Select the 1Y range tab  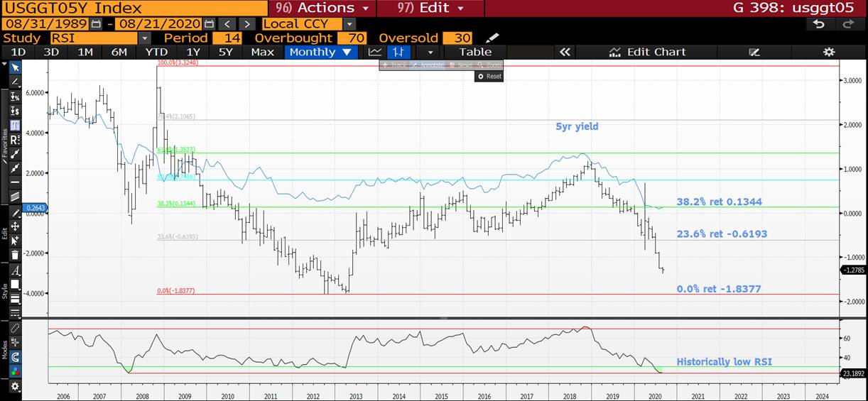click(x=193, y=52)
